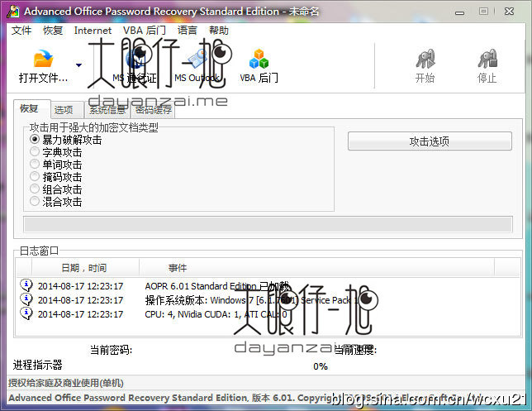Image resolution: width=532 pixels, height=411 pixels.
Task: Select the 操作系统版本 Windows 7 log entry
Action: [268, 300]
